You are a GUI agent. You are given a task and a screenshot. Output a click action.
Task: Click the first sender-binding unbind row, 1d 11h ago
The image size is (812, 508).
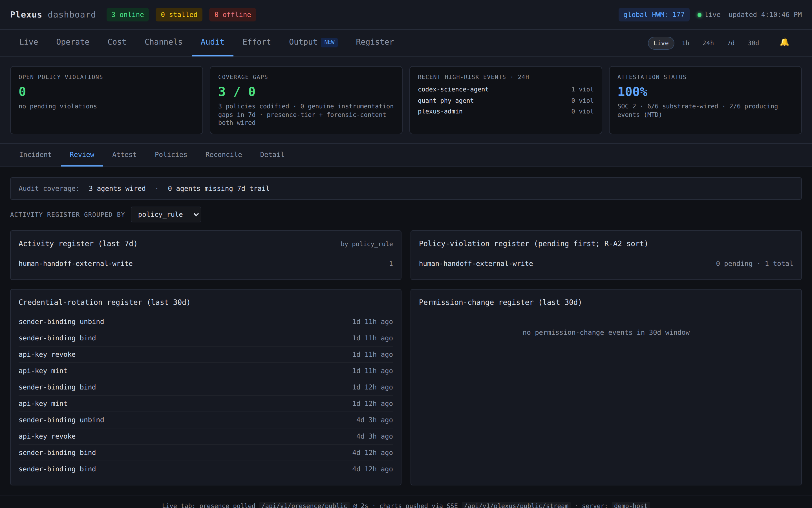(206, 322)
